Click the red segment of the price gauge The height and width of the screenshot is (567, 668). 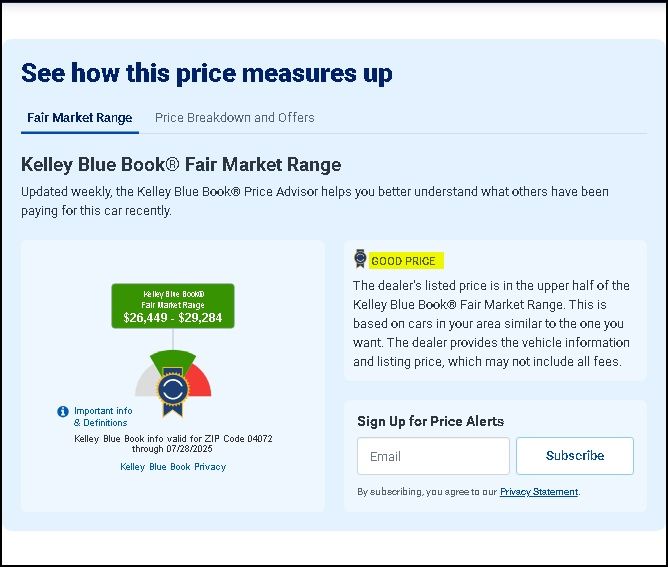coord(200,381)
